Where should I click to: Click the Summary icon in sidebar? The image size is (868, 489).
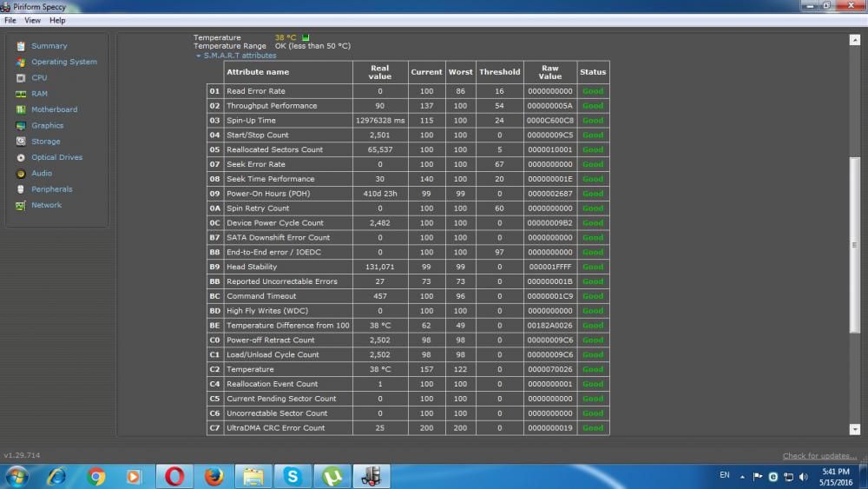pyautogui.click(x=21, y=46)
